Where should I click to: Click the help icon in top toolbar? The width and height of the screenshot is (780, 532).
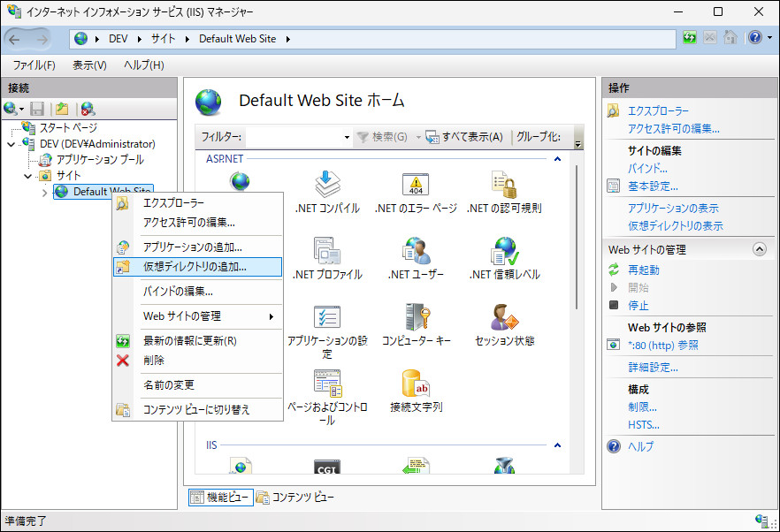755,38
